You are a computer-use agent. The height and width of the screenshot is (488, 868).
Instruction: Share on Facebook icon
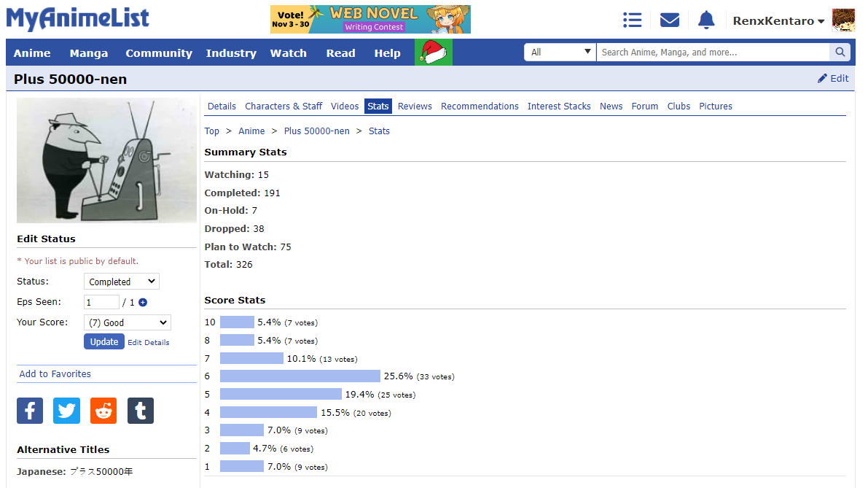click(30, 411)
